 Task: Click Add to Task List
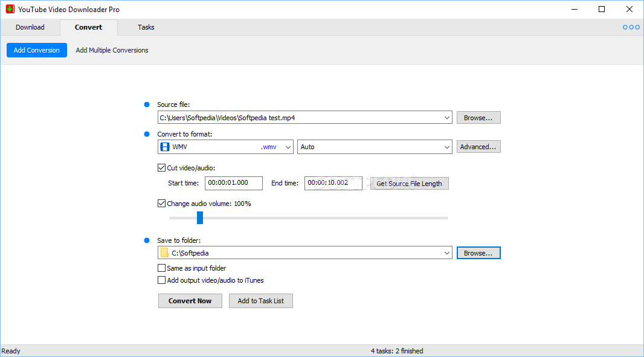tap(261, 301)
